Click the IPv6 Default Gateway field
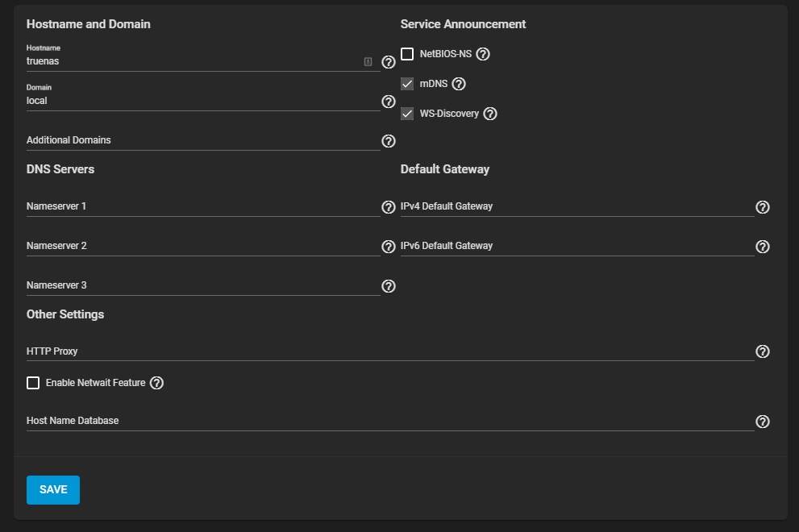This screenshot has width=799, height=532. (576, 246)
